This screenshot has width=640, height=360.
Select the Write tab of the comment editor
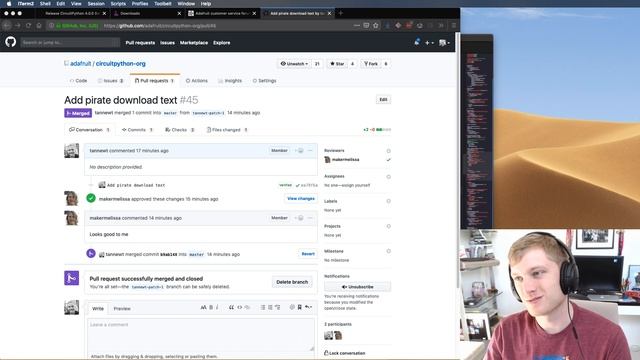click(x=98, y=309)
